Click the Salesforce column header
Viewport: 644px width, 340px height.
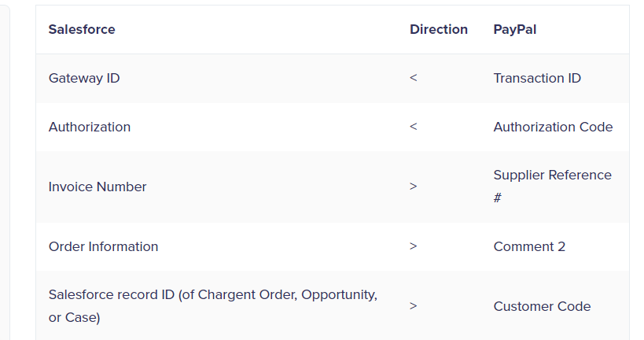click(82, 30)
